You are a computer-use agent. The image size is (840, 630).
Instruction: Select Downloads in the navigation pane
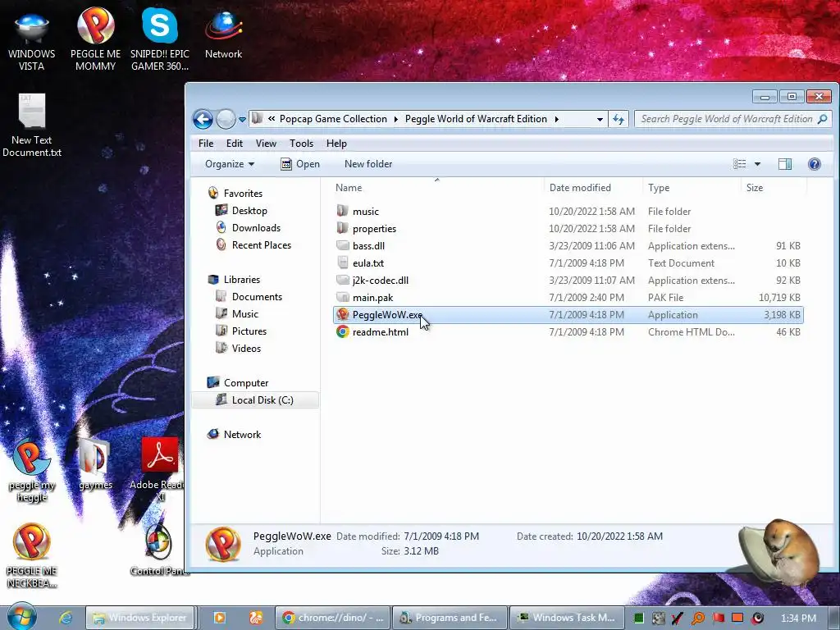tap(256, 228)
